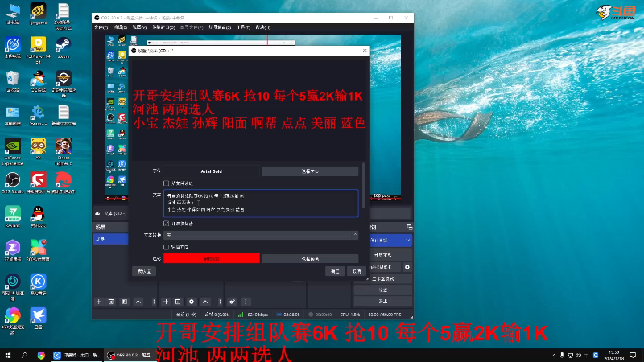Image resolution: width=644 pixels, height=362 pixels.
Task: Open the gvgame desktop icon
Action: click(38, 14)
